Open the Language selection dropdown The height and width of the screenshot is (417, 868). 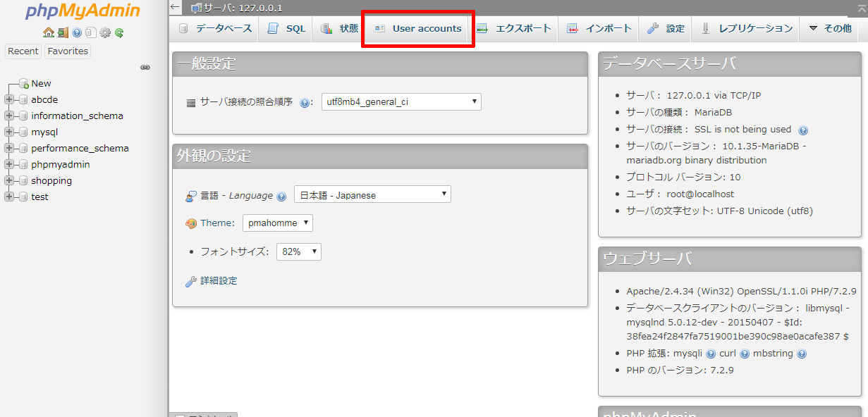pos(372,195)
